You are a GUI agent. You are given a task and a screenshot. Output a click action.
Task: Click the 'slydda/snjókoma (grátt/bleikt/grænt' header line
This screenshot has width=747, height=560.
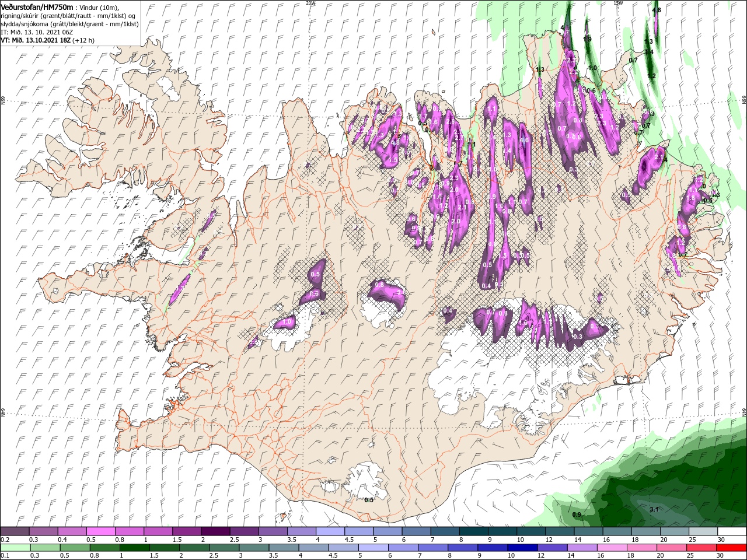(69, 24)
